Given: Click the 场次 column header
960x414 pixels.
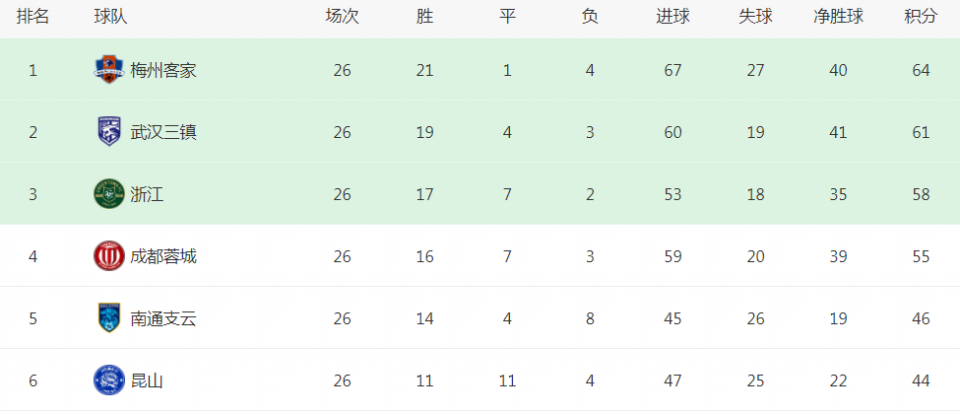Looking at the screenshot, I should (x=342, y=17).
